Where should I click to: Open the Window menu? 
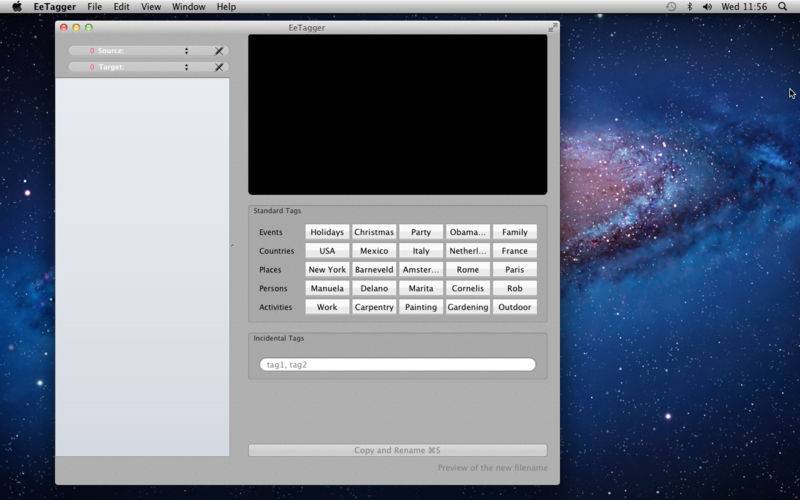click(x=189, y=7)
